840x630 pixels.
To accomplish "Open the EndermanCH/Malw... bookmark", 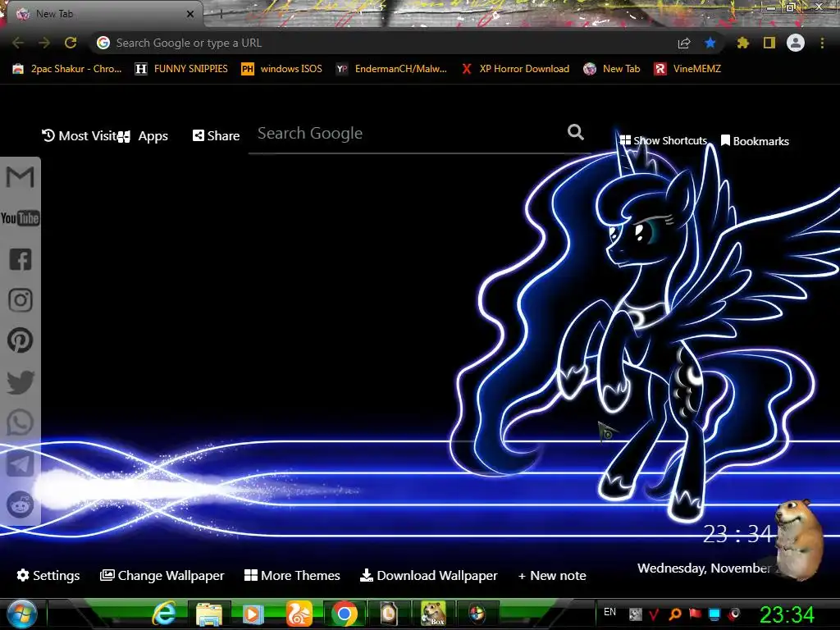I will tap(391, 69).
